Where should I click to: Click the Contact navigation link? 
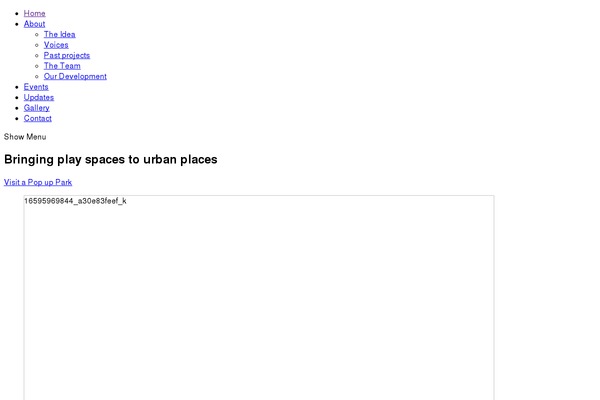(x=38, y=118)
